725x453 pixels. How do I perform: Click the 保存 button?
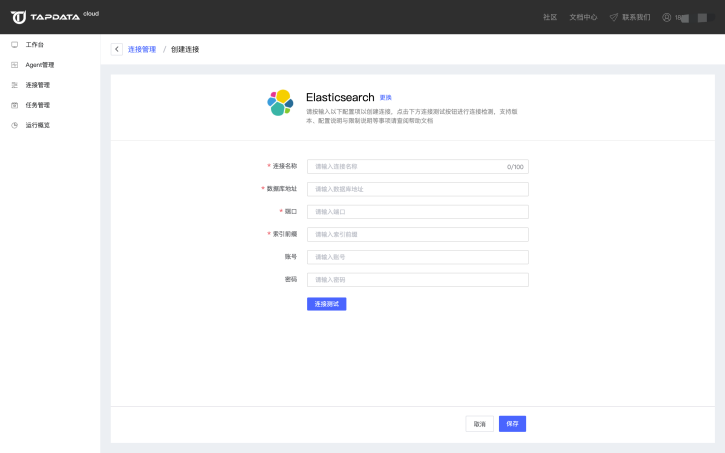[512, 424]
